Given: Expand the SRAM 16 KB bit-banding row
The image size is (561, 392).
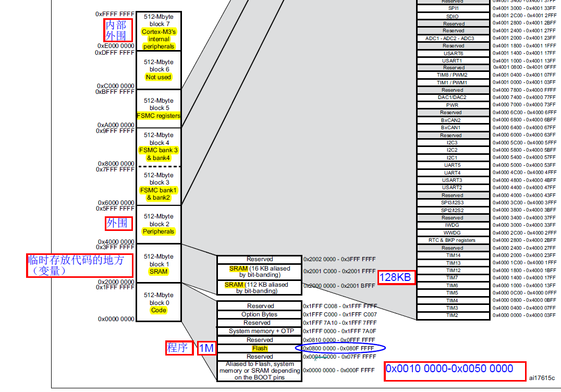Looking at the screenshot, I should (259, 271).
